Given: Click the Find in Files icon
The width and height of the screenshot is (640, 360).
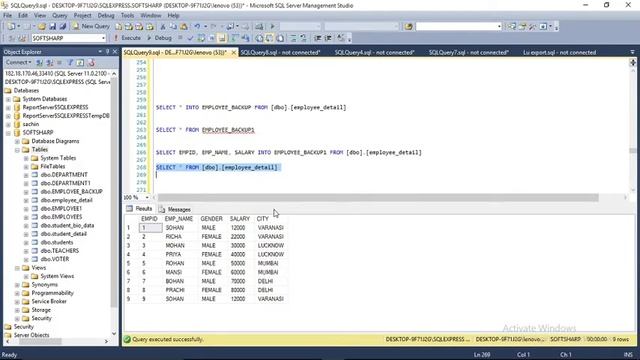Looking at the screenshot, I should [x=408, y=26].
